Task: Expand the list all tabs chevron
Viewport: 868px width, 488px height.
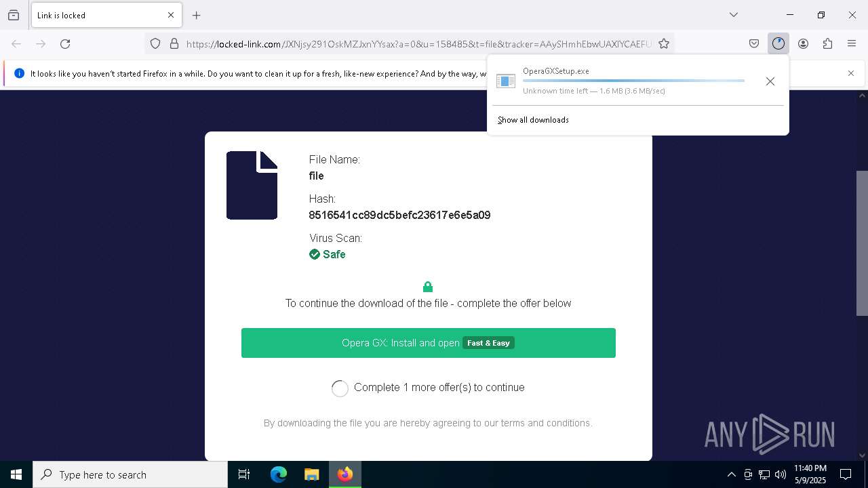Action: click(x=734, y=15)
